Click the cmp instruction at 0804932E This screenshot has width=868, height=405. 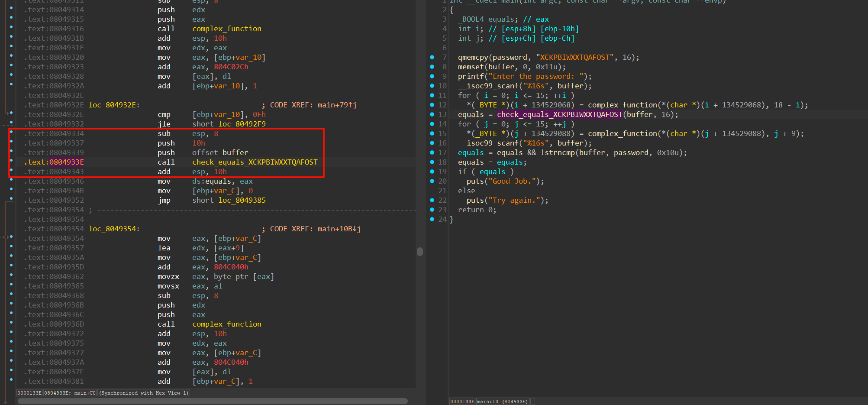coord(164,114)
